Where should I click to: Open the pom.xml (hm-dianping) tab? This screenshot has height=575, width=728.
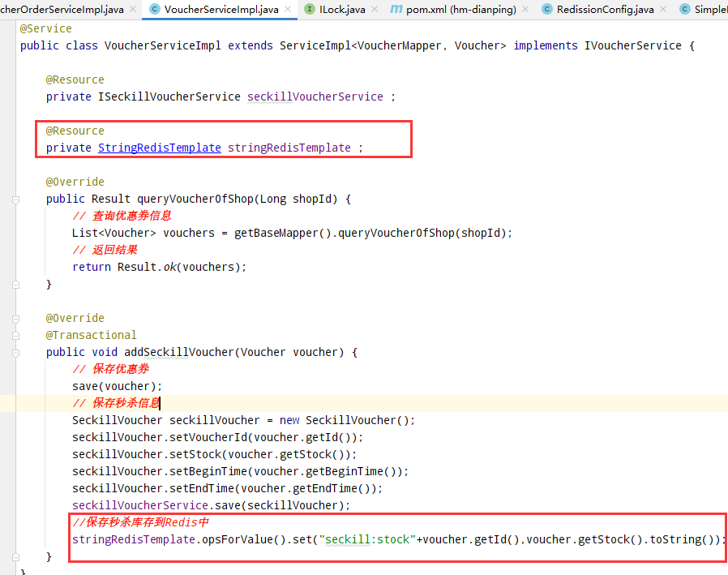tap(461, 9)
